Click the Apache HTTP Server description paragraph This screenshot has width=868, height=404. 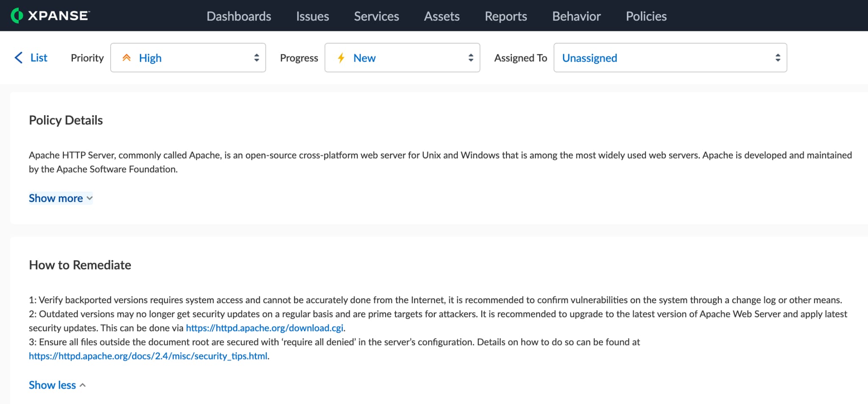point(440,162)
